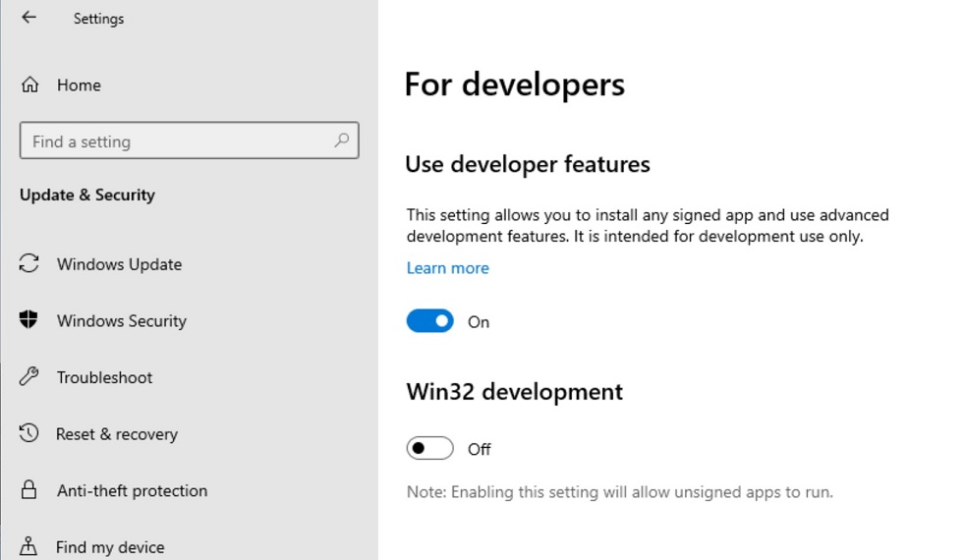Click the Troubleshoot wrench icon
966x560 pixels.
tap(29, 377)
